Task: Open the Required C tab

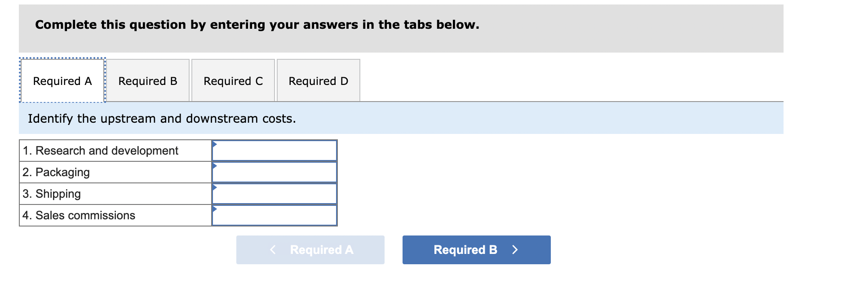Action: tap(233, 81)
